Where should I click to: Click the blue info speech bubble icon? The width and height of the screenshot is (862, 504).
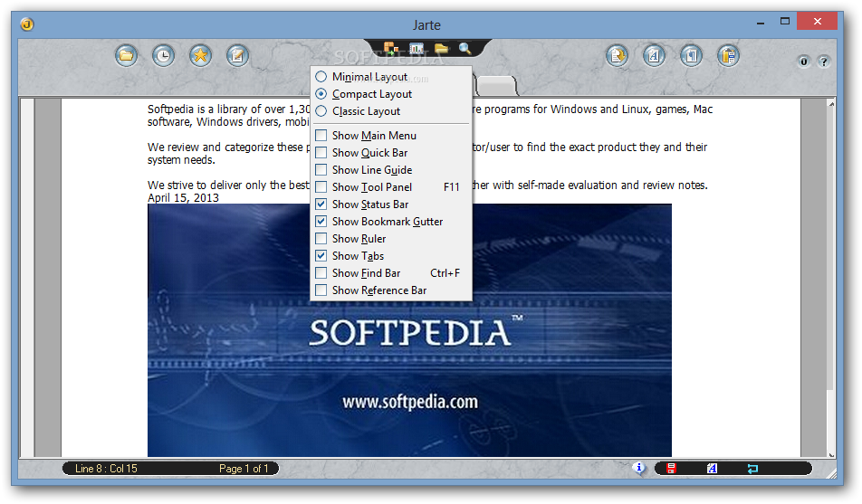639,468
